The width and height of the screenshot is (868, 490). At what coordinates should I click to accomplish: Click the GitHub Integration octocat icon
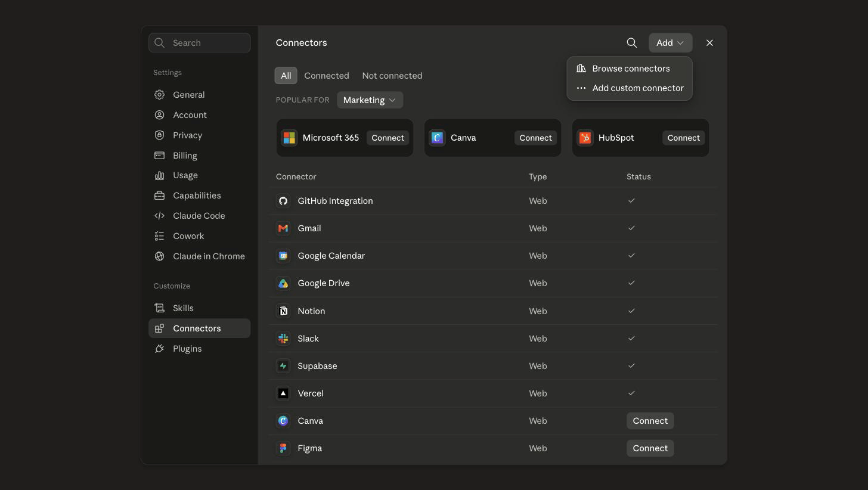pos(283,201)
